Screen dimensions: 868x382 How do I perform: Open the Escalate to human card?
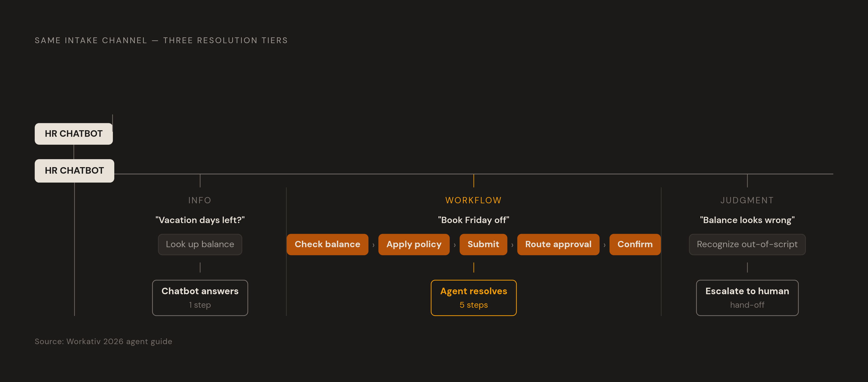(x=747, y=298)
